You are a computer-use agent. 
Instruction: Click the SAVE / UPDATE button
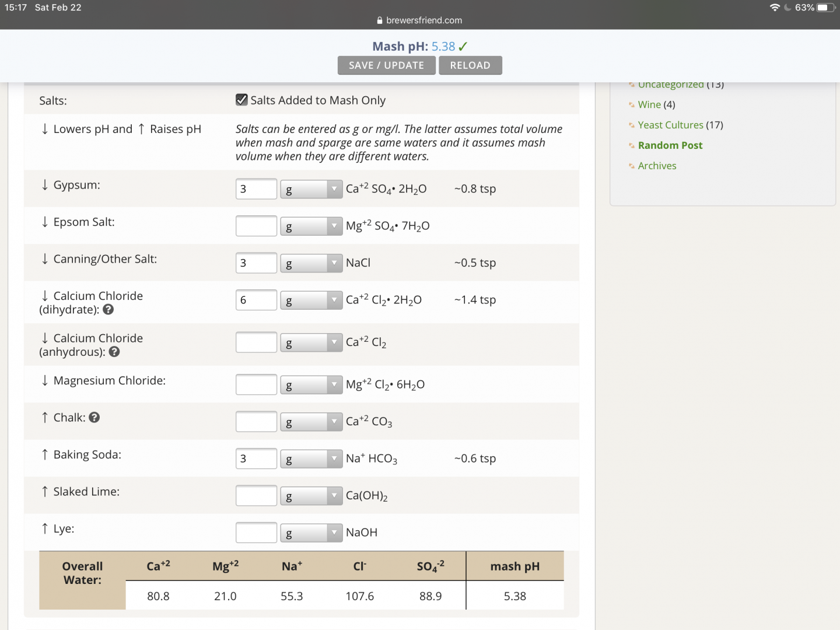387,65
